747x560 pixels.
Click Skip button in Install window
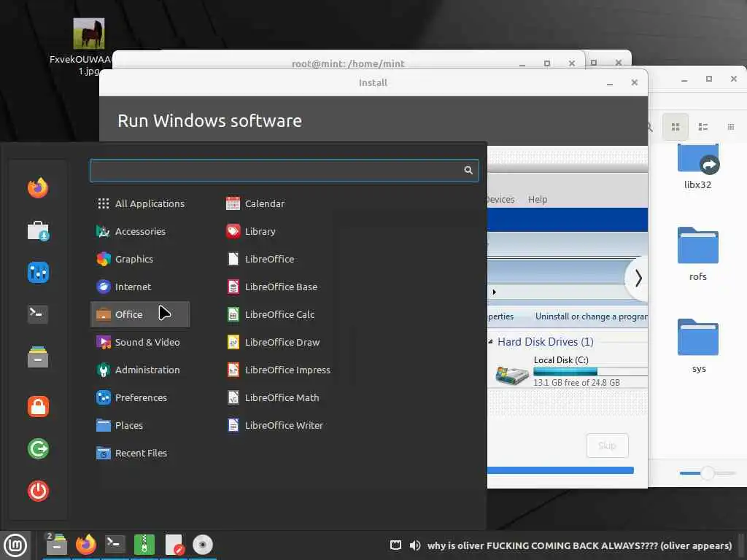coord(607,446)
